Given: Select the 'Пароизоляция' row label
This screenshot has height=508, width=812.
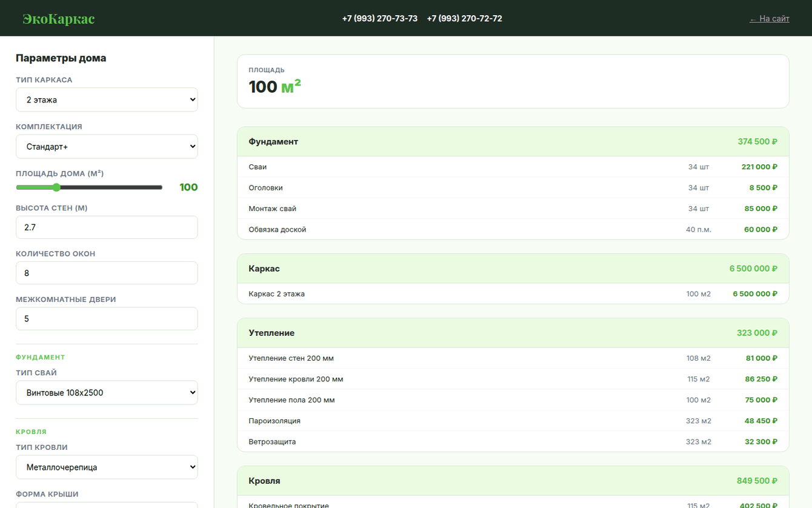Looking at the screenshot, I should (x=275, y=421).
